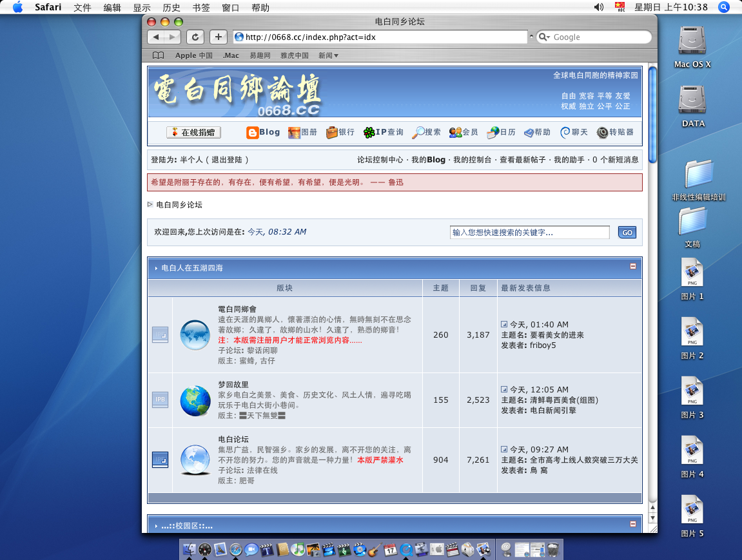Open the 日历 calendar icon
This screenshot has width=742, height=560.
(493, 133)
